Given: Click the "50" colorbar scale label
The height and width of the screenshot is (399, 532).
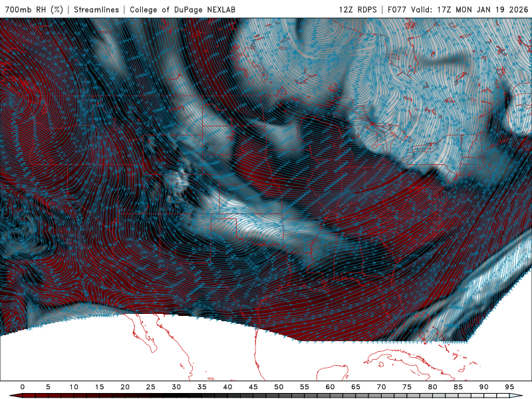Looking at the screenshot, I should tap(279, 387).
